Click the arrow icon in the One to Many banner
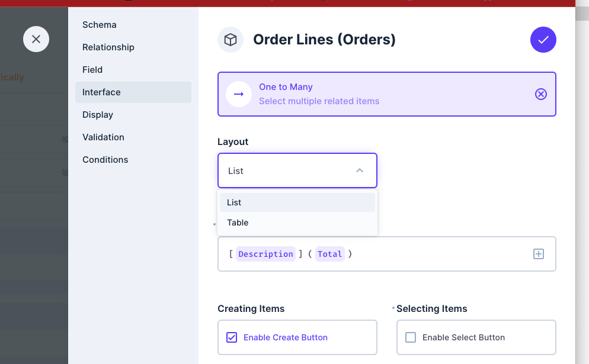Viewport: 589px width, 364px height. (x=238, y=94)
